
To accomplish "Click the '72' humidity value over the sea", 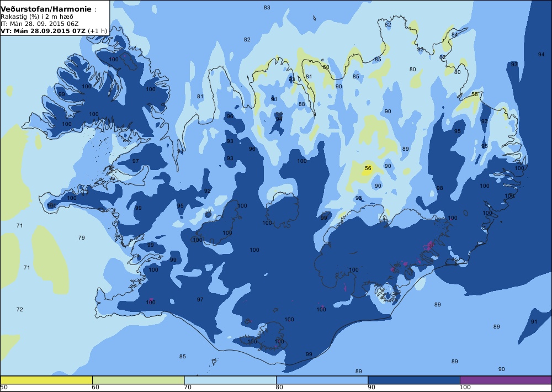I will [x=20, y=310].
